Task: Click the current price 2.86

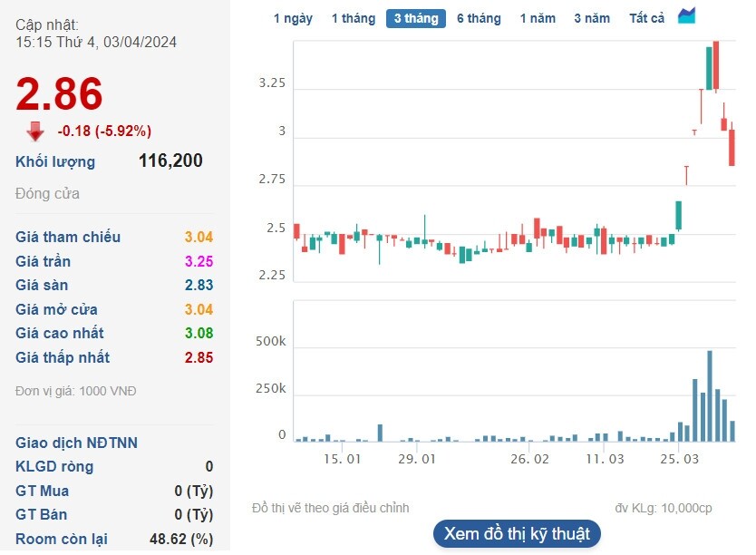Action: [60, 94]
